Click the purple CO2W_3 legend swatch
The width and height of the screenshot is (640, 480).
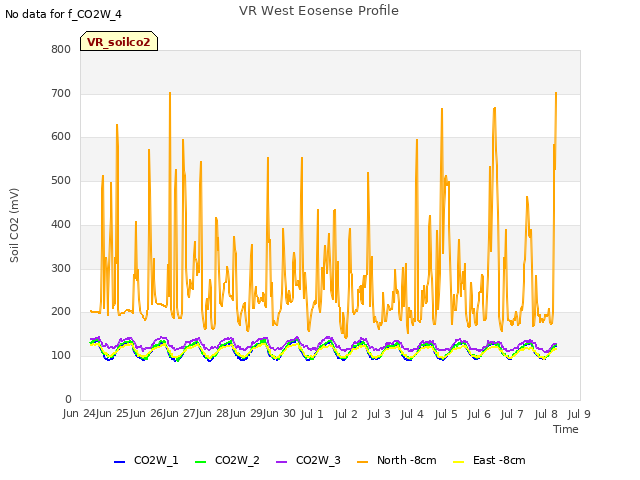pyautogui.click(x=282, y=462)
